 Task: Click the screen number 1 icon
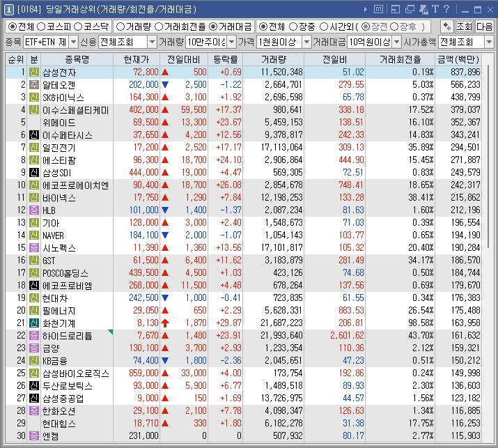(x=8, y=10)
